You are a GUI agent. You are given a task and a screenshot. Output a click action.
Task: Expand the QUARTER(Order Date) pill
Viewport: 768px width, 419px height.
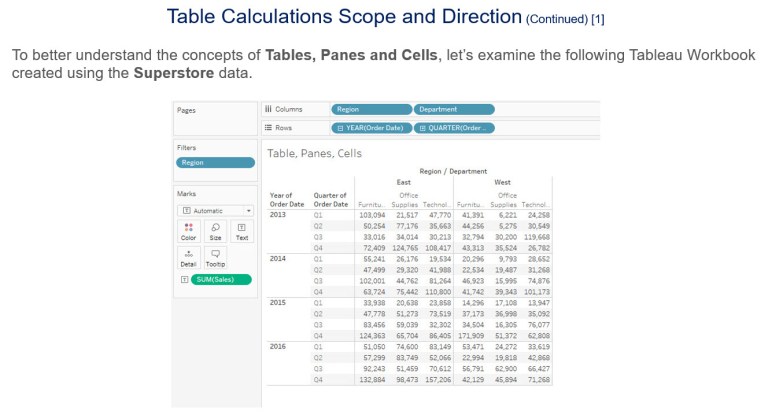(423, 128)
